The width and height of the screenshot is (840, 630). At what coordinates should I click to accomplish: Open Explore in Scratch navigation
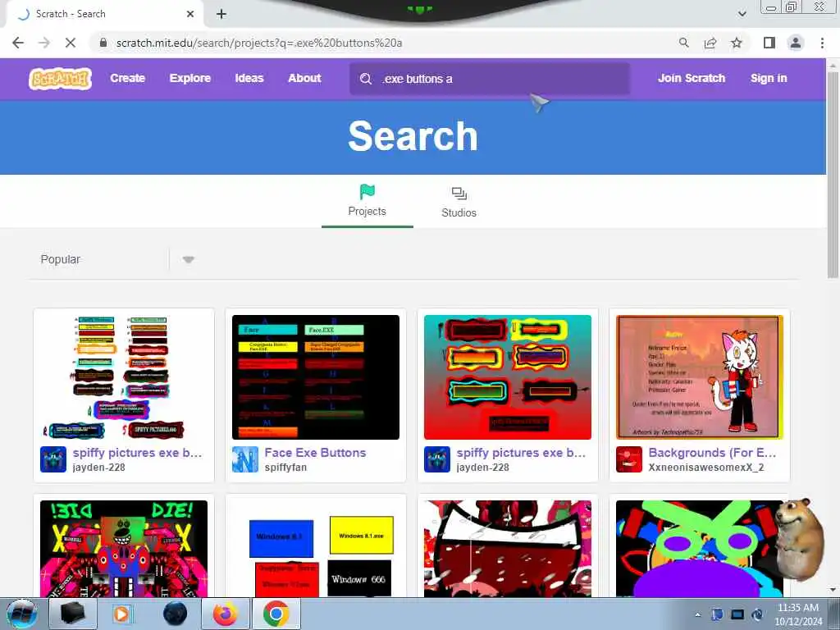190,78
